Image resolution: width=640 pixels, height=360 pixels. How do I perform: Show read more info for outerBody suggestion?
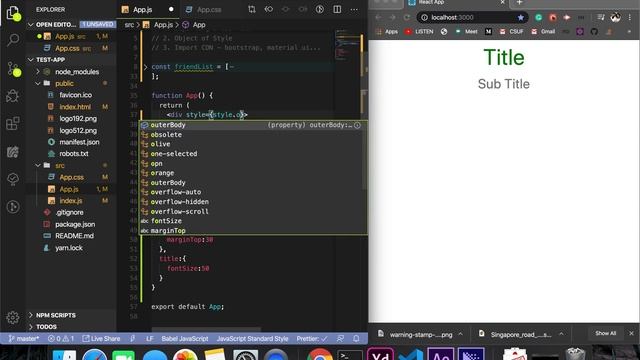pyautogui.click(x=357, y=125)
